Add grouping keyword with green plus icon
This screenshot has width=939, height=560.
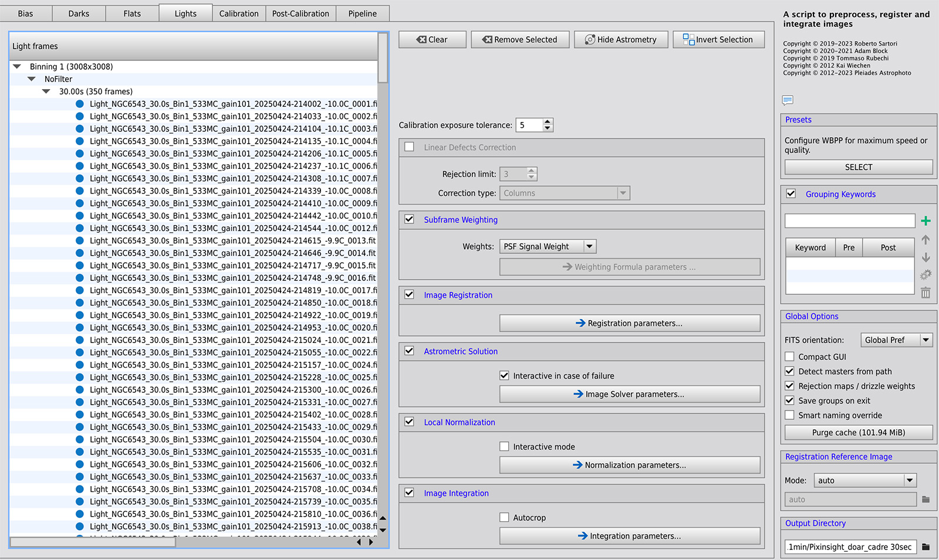point(926,221)
